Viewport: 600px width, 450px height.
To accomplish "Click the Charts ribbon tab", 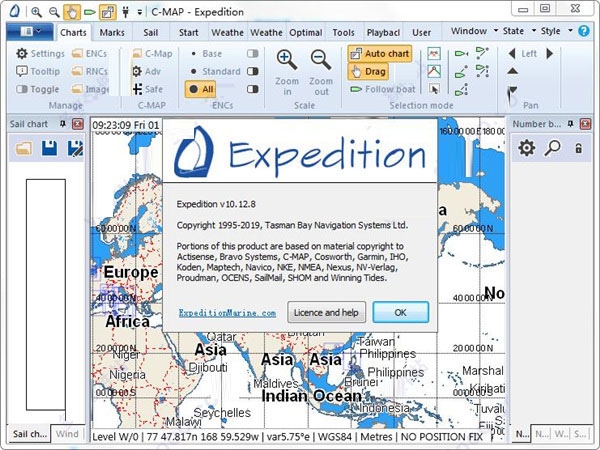I will [x=73, y=33].
